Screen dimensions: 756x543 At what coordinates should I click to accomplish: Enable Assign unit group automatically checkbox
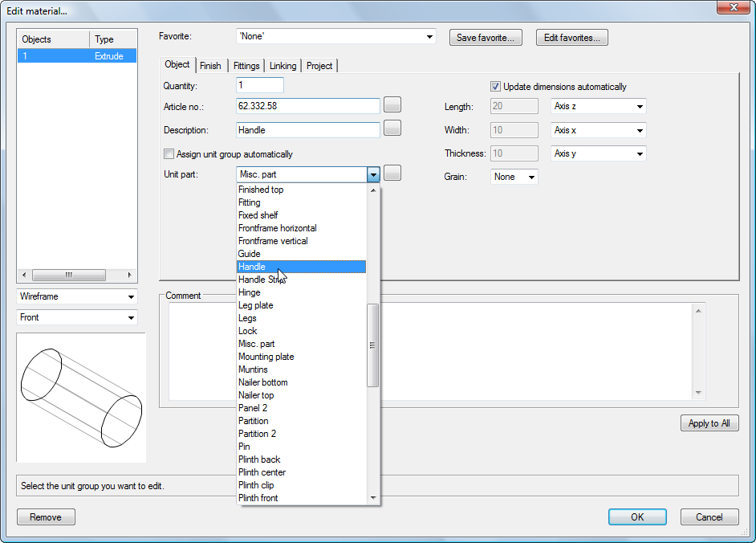coord(169,154)
